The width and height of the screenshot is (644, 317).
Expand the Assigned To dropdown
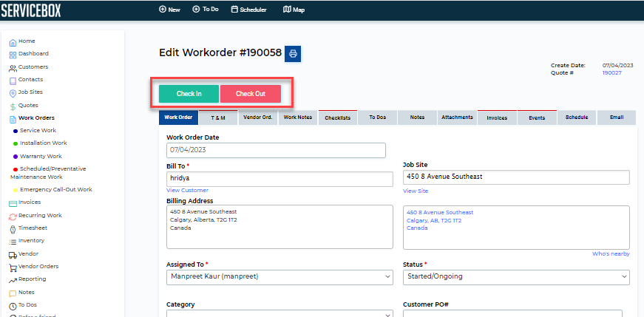(x=279, y=277)
